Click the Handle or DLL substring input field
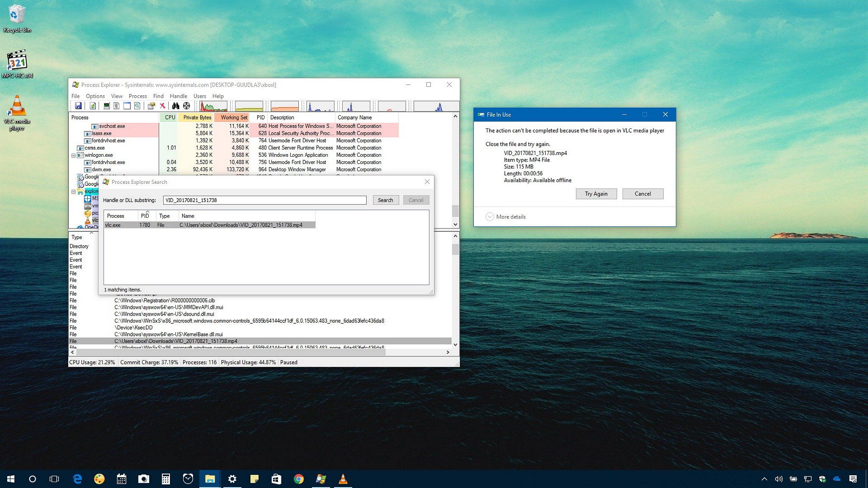 (265, 200)
